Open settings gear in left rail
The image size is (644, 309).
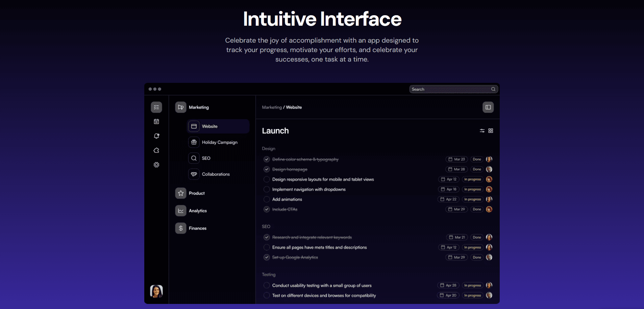156,165
